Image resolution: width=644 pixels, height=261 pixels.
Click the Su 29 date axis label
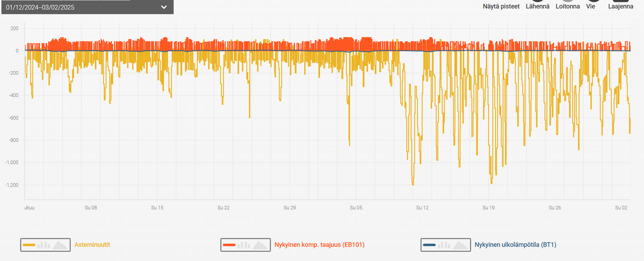(290, 208)
